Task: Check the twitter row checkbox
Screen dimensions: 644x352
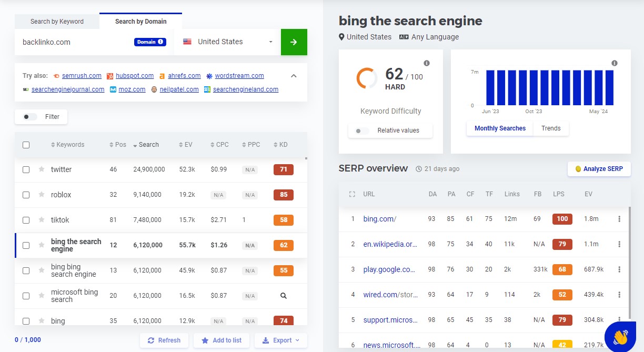Action: tap(26, 169)
